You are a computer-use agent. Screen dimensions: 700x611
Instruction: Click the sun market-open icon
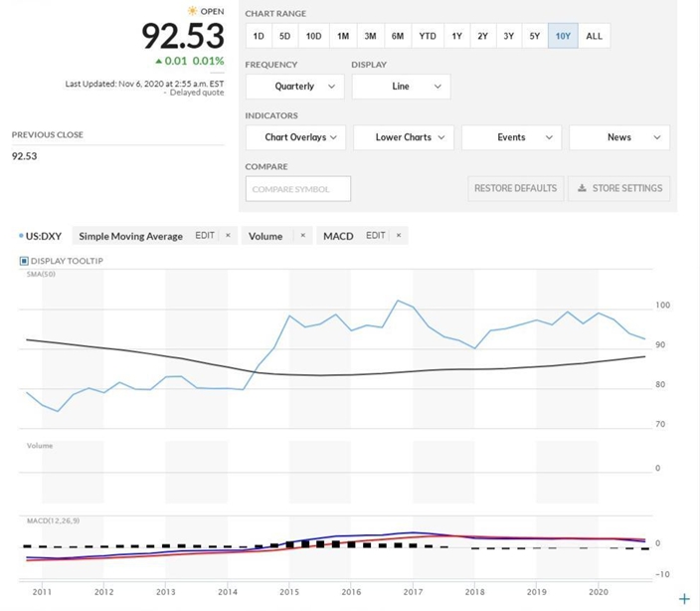pyautogui.click(x=193, y=11)
